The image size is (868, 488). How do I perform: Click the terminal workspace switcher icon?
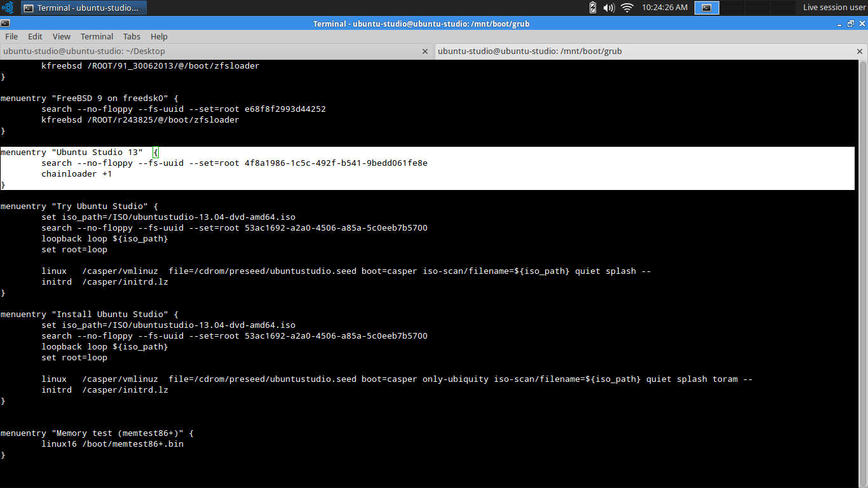[x=707, y=8]
